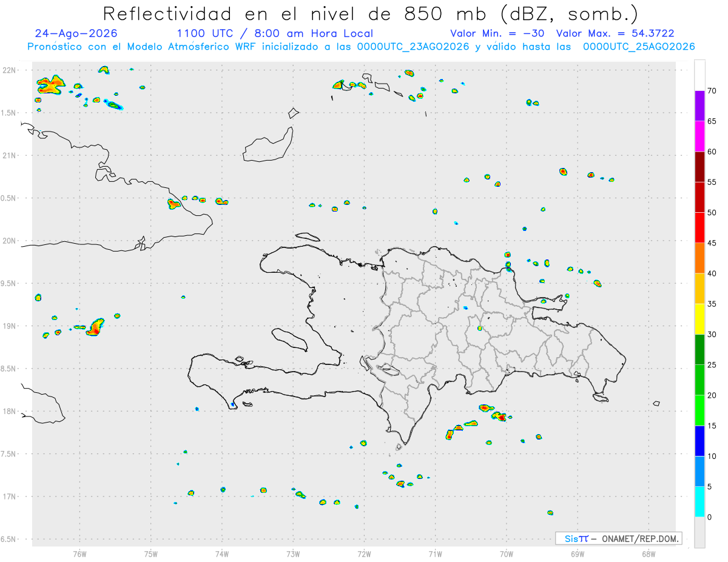The height and width of the screenshot is (562, 728).
Task: Click the longitude axis label '74W'
Action: [x=222, y=554]
